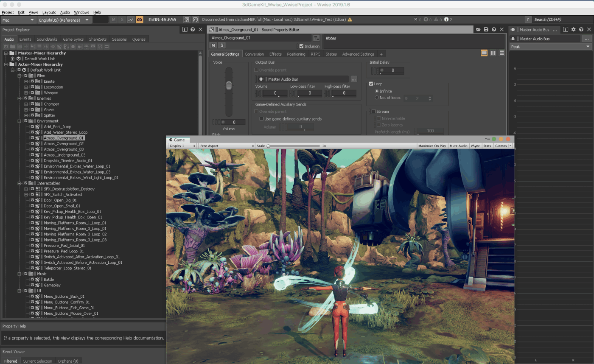Switch to the Events tab
This screenshot has height=364, width=594.
(25, 39)
